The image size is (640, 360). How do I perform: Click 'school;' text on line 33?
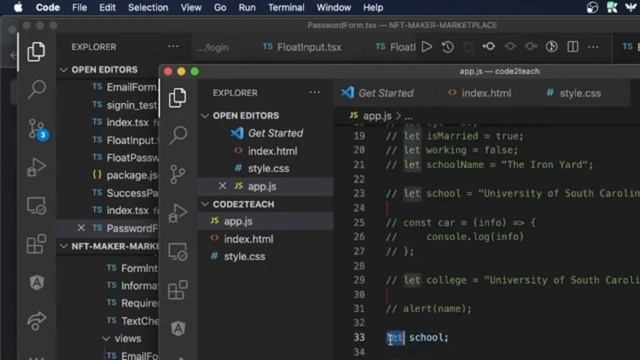[429, 338]
